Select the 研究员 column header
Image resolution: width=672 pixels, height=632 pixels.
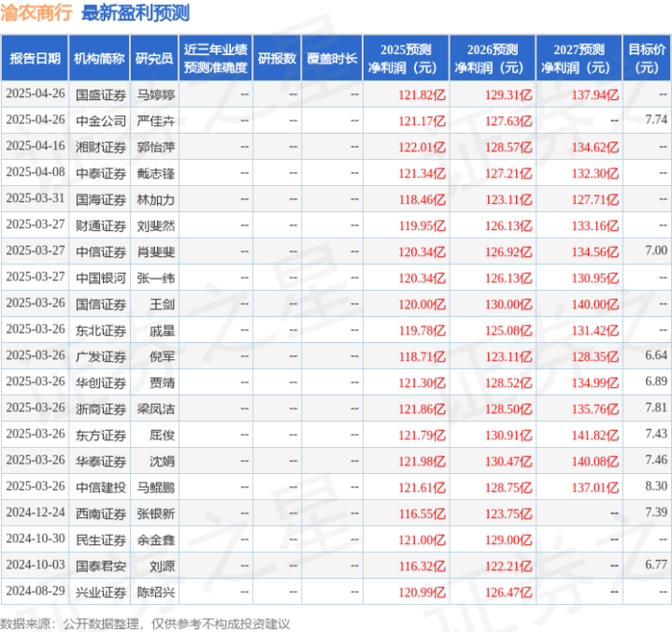point(154,58)
